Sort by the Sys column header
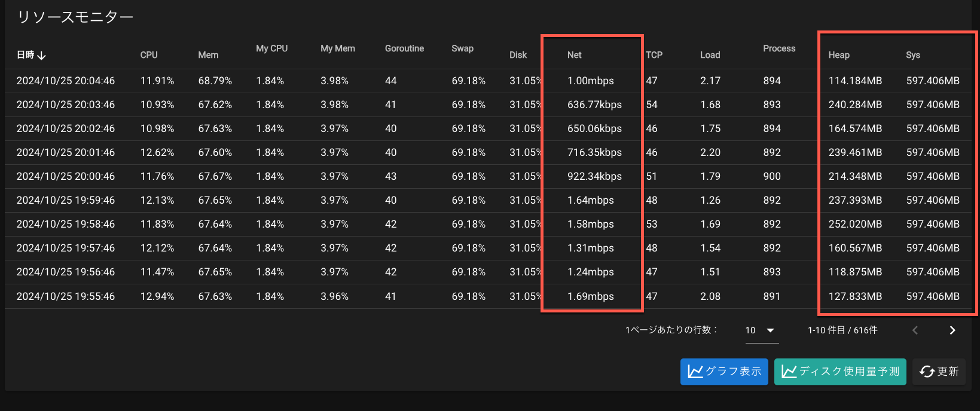The image size is (980, 411). tap(913, 55)
